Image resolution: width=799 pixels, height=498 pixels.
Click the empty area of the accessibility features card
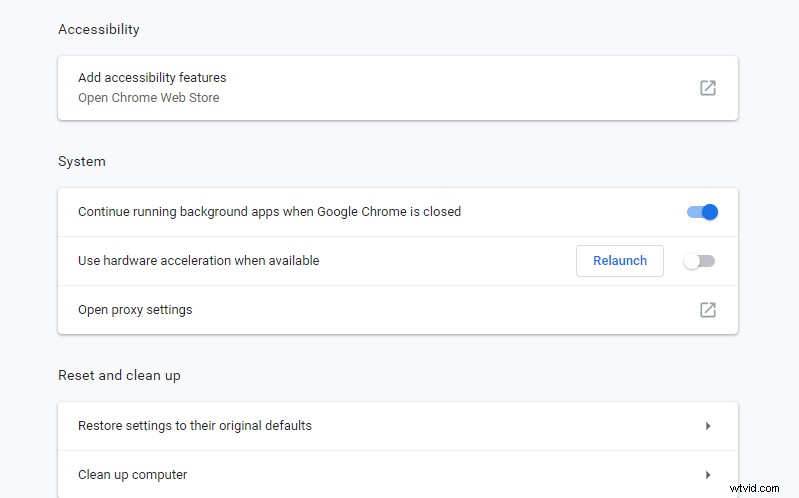point(459,88)
